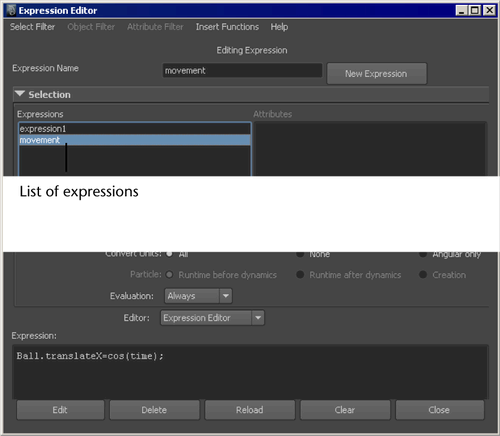The height and width of the screenshot is (436, 500).
Task: Open the Help menu
Action: pos(279,27)
